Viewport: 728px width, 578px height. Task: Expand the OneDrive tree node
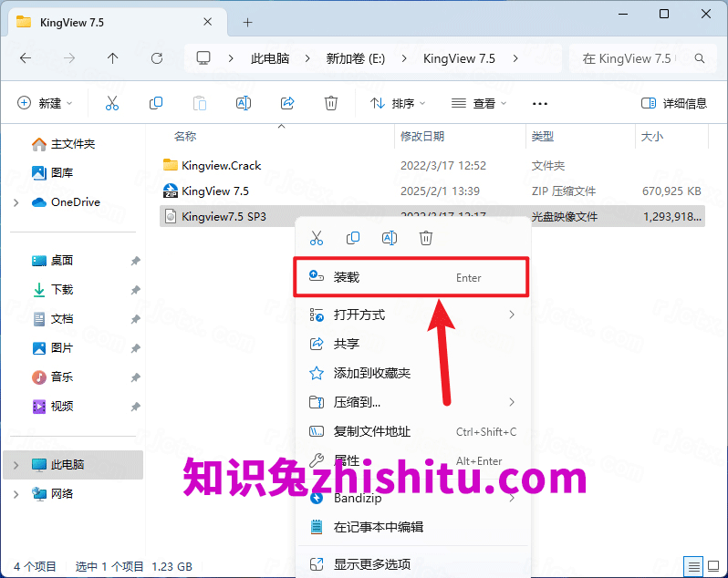(16, 202)
